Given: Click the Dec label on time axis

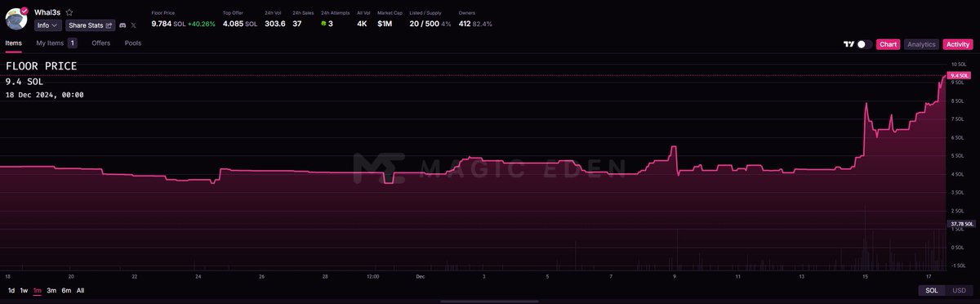Looking at the screenshot, I should pos(420,276).
